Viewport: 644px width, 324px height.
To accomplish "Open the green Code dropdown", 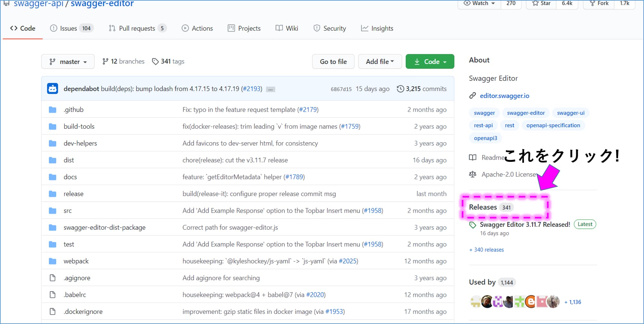I will (x=430, y=61).
